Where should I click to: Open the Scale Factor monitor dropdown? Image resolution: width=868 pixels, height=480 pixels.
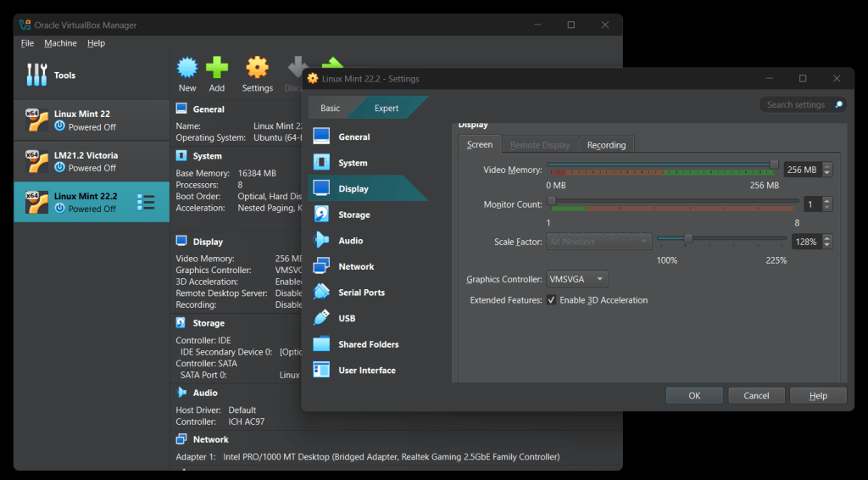click(599, 242)
